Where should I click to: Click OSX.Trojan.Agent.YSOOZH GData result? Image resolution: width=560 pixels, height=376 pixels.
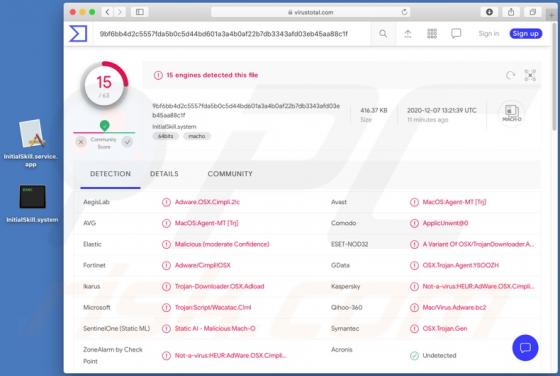[x=460, y=265]
